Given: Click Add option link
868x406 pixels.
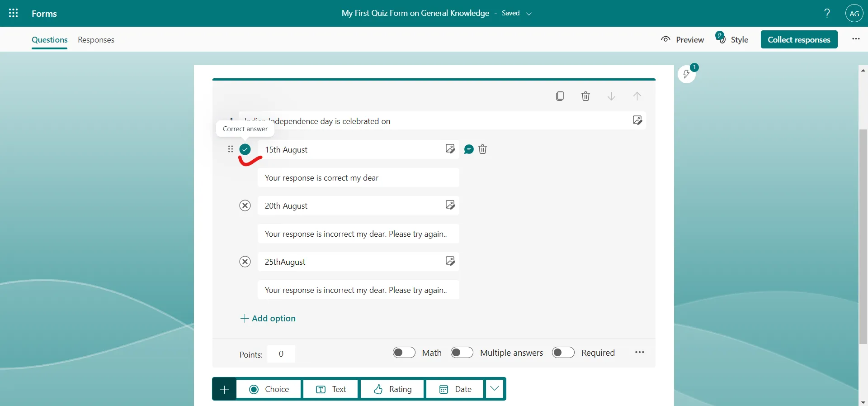Looking at the screenshot, I should point(268,318).
